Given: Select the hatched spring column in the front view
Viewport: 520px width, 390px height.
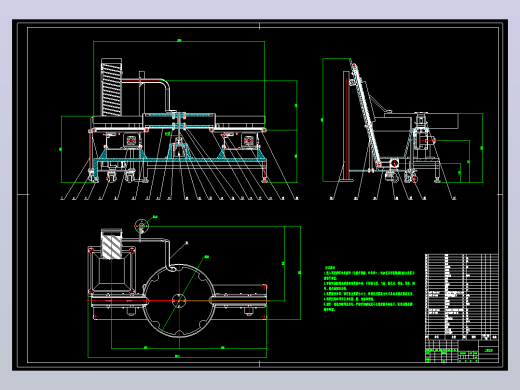Looking at the screenshot, I should point(112,87).
